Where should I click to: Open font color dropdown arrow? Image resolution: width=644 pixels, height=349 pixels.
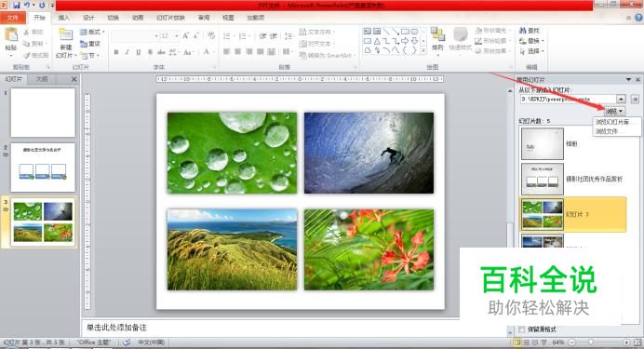click(x=213, y=52)
